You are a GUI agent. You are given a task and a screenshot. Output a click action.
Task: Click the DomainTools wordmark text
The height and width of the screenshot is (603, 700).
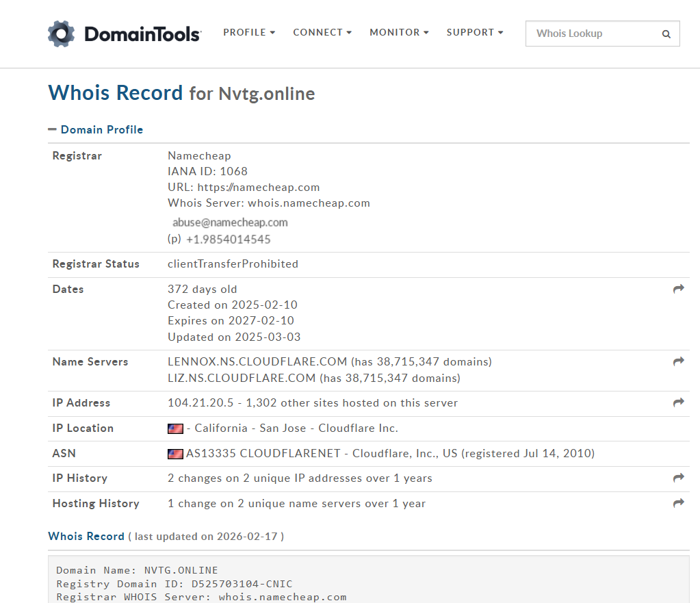[x=143, y=34]
